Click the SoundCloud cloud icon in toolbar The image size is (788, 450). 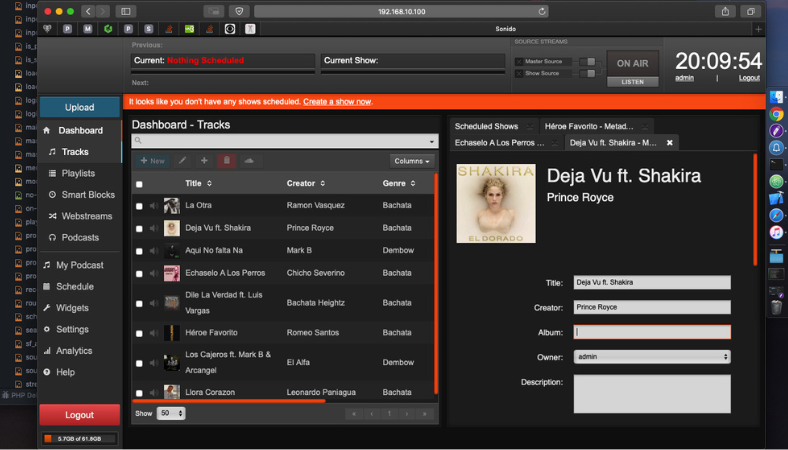pos(249,160)
